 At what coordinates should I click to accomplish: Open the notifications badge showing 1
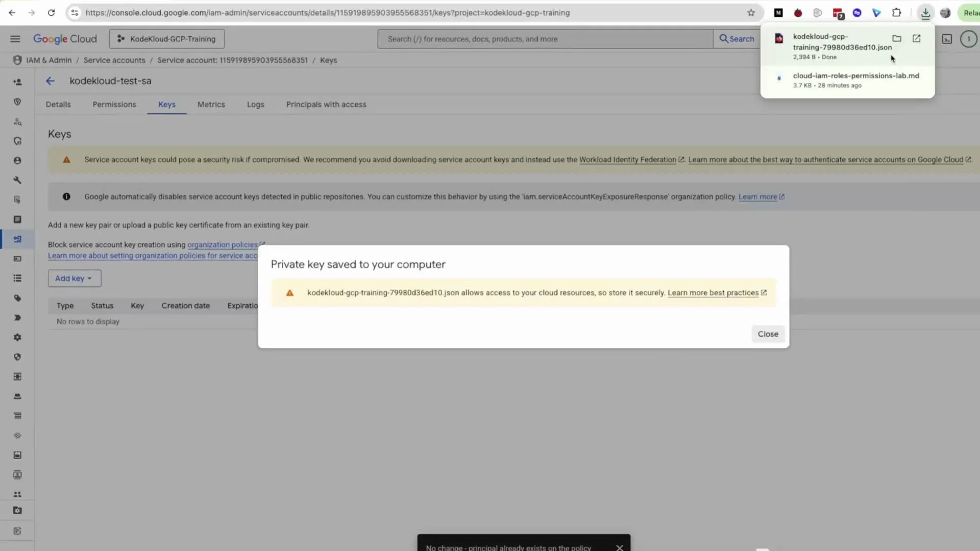point(968,39)
